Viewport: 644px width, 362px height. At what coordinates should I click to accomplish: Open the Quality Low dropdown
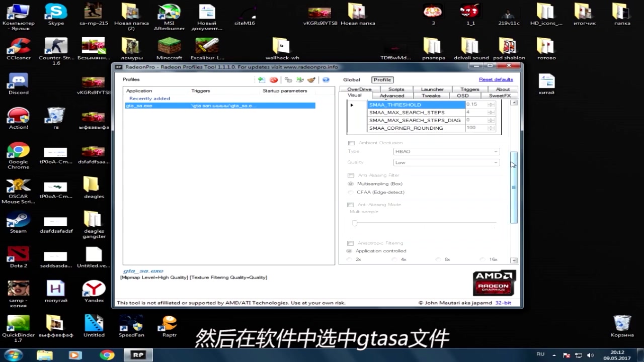tap(447, 162)
